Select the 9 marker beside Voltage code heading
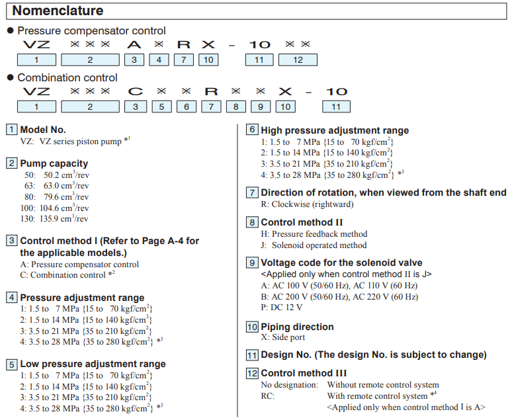The height and width of the screenshot is (420, 510). tap(252, 262)
